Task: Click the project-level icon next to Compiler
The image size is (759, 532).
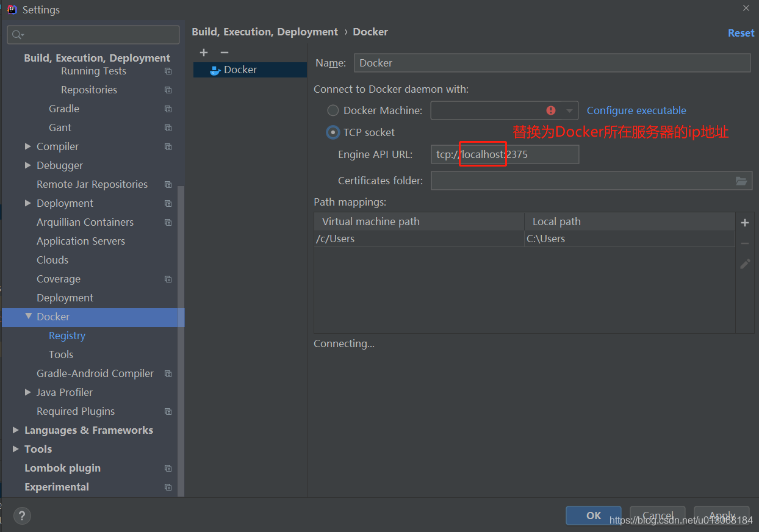Action: (x=168, y=147)
